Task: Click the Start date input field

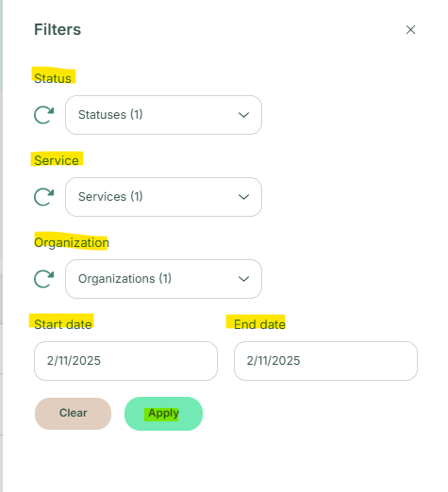Action: (x=125, y=361)
